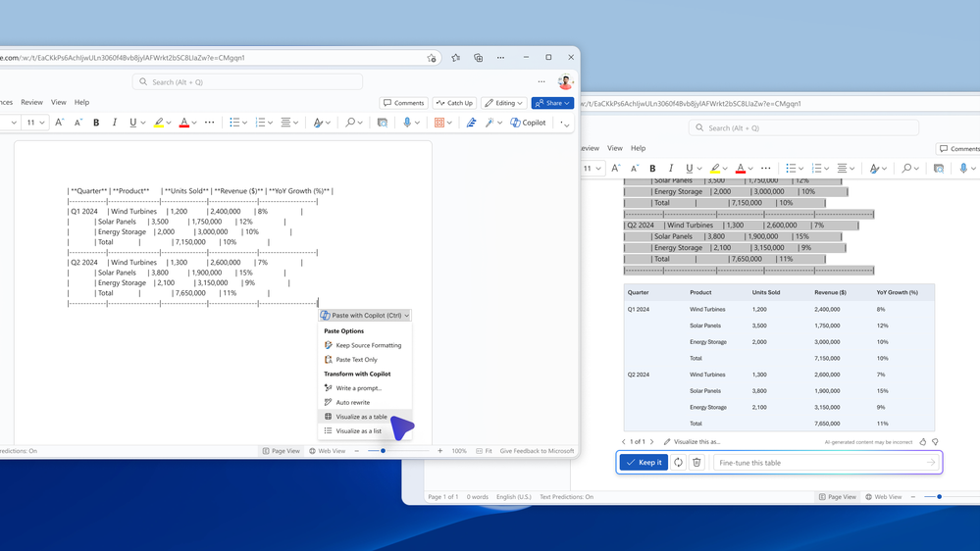Toggle Underline in back Word window

tap(689, 168)
